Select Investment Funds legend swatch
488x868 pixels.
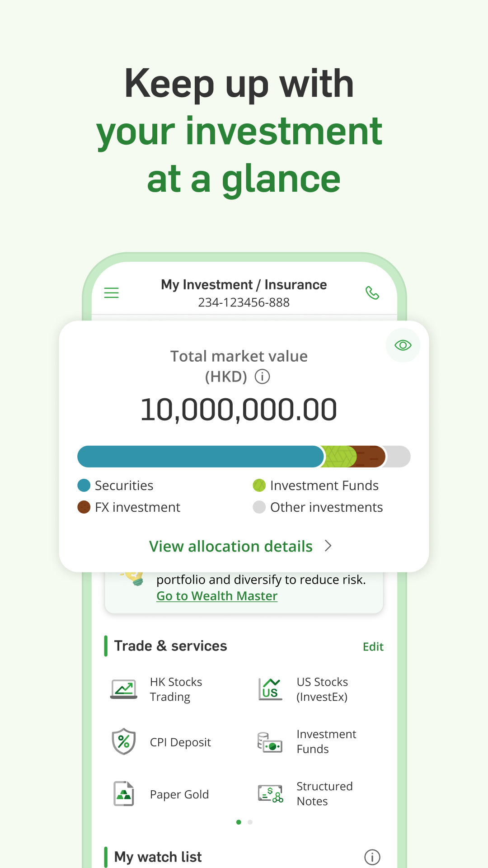[x=259, y=486]
